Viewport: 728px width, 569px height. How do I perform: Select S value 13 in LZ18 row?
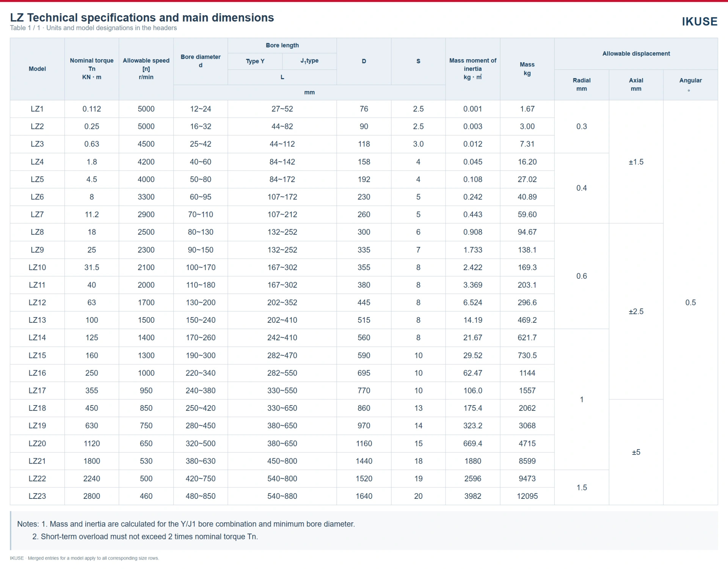tap(418, 408)
